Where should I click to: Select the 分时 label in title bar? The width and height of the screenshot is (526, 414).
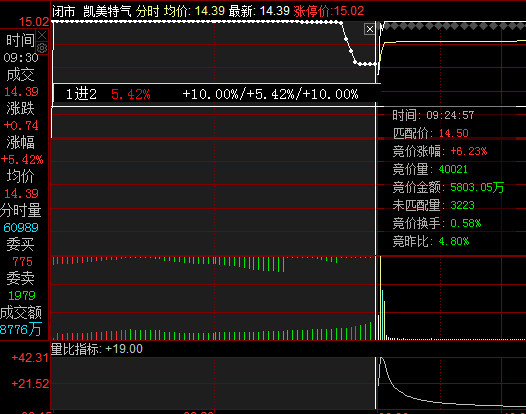tap(147, 11)
